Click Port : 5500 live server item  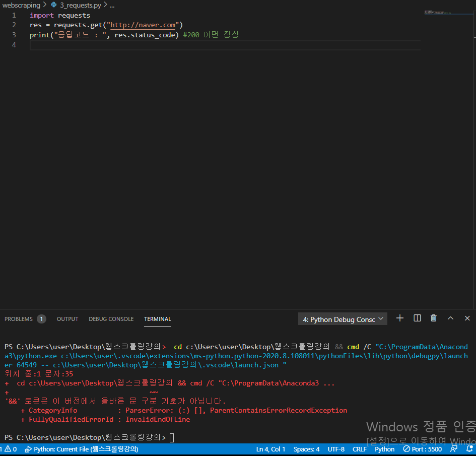[422, 449]
